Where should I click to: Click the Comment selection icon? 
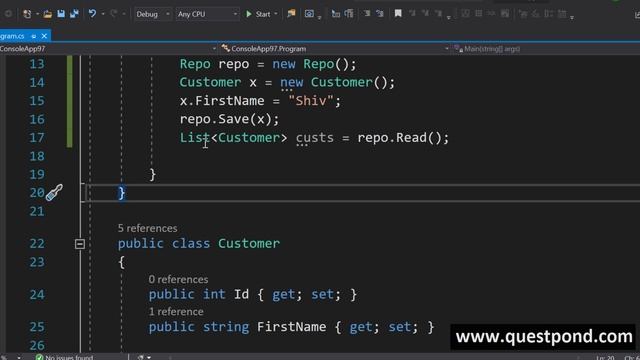(x=336, y=14)
